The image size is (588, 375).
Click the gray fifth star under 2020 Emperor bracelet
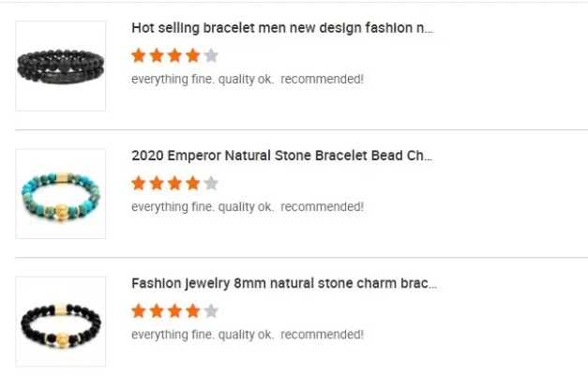pyautogui.click(x=211, y=183)
